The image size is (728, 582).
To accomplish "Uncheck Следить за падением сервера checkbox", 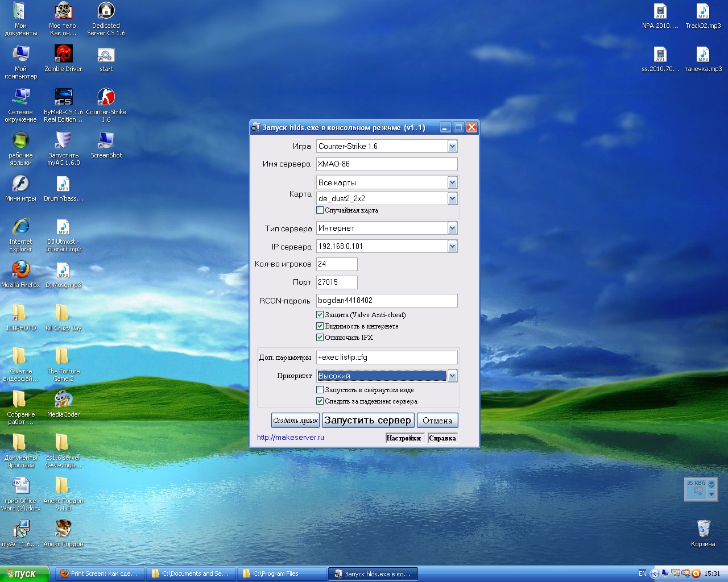I will click(320, 401).
